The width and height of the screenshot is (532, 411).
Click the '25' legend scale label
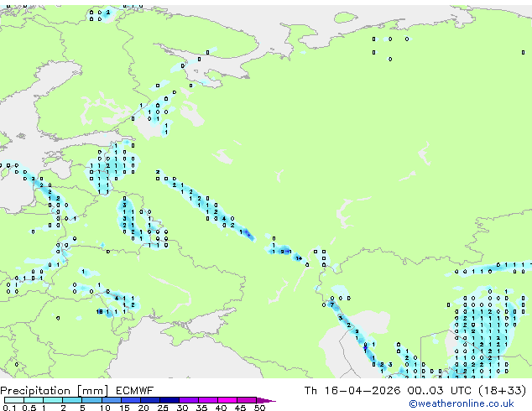pos(163,408)
